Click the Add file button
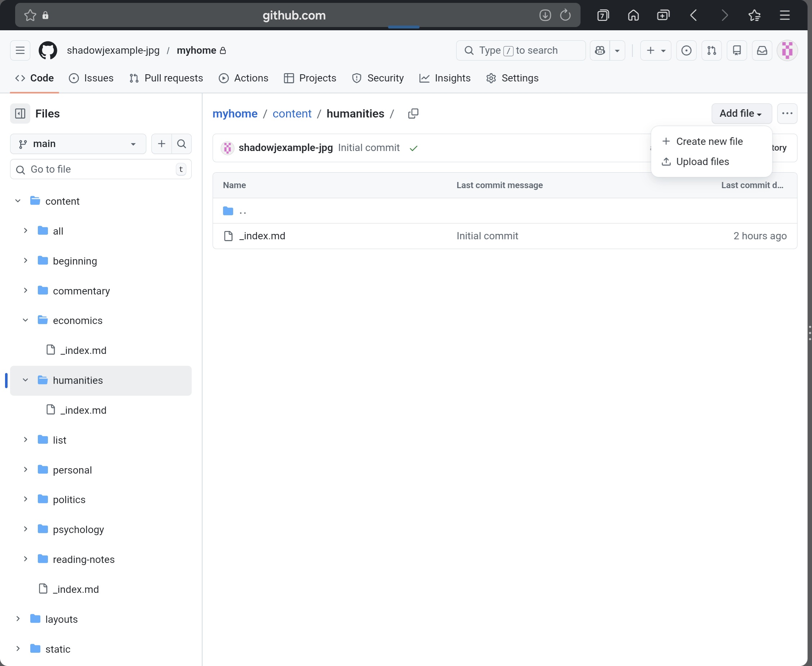 [741, 114]
